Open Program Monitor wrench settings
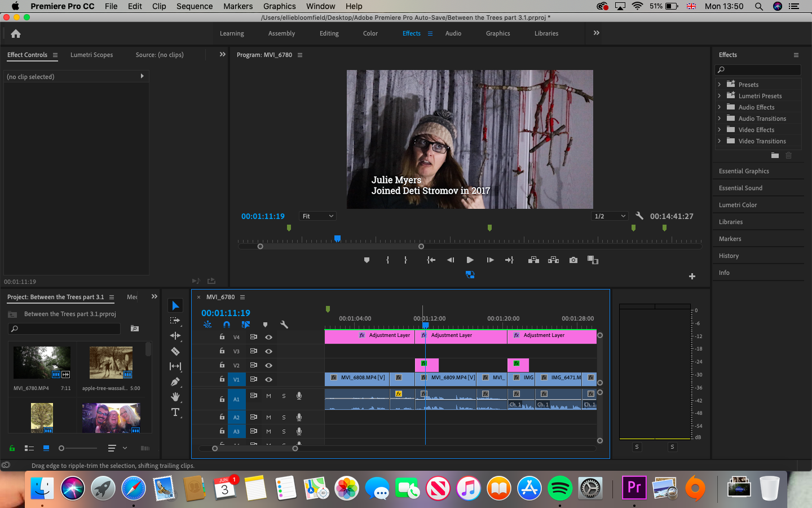The height and width of the screenshot is (508, 812). point(639,216)
